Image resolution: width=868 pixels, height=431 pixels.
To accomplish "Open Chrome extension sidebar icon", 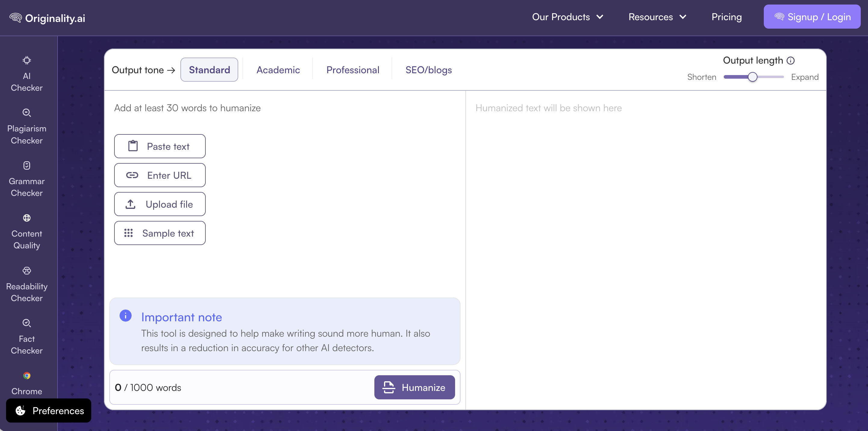I will point(27,376).
